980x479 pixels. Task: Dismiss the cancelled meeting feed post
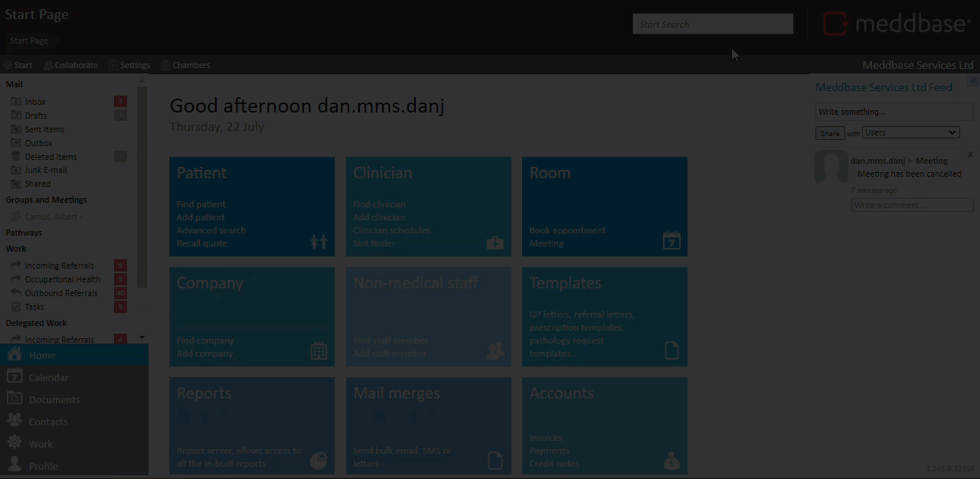pyautogui.click(x=970, y=155)
